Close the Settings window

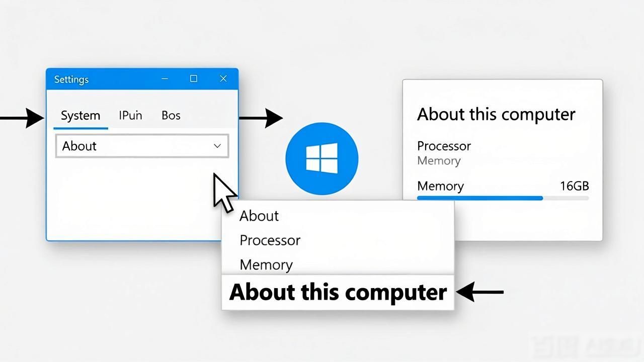223,78
